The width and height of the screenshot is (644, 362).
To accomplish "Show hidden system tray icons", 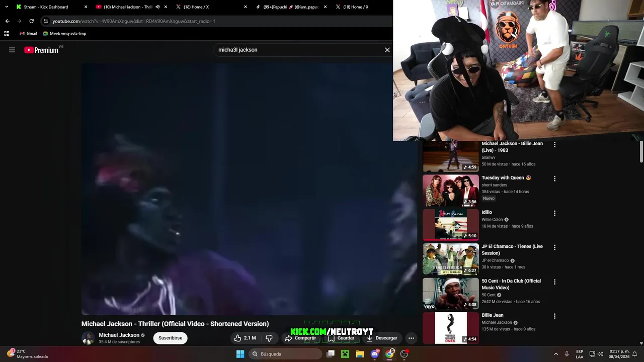I will (x=556, y=354).
